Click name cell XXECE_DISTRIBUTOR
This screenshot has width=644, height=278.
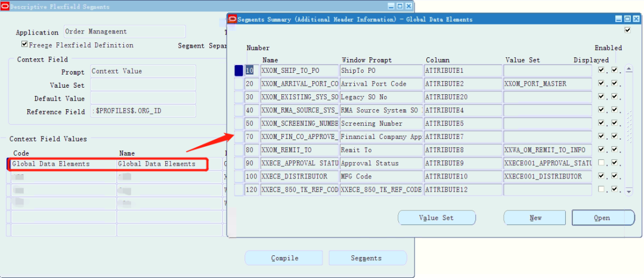300,177
